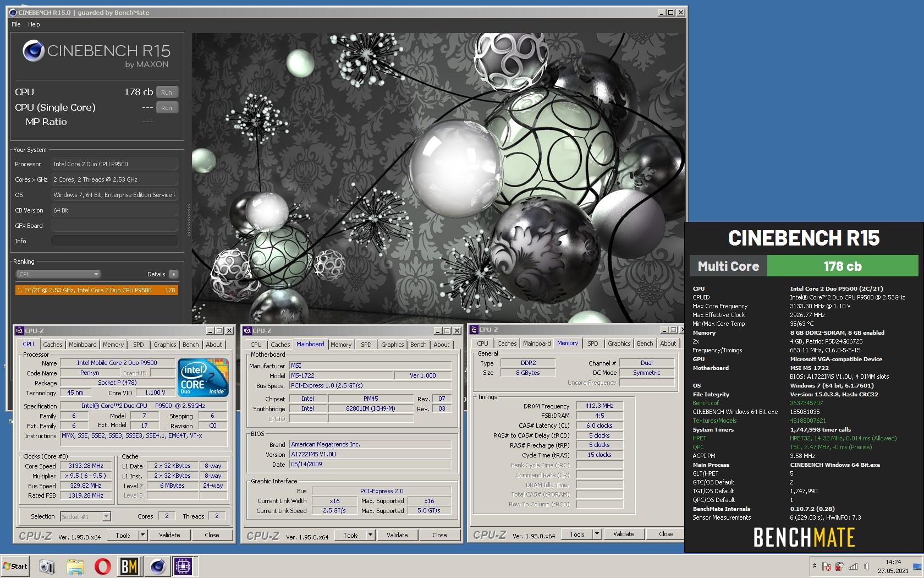Viewport: 924px width, 578px height.
Task: Open the Help menu in Cinebench
Action: tap(34, 24)
